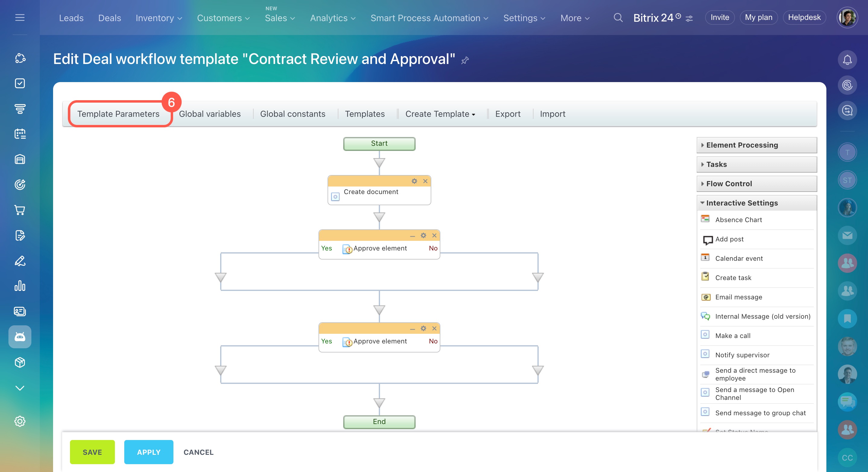Viewport: 868px width, 472px height.
Task: Pin page using the pin icon by the title
Action: [x=465, y=60]
